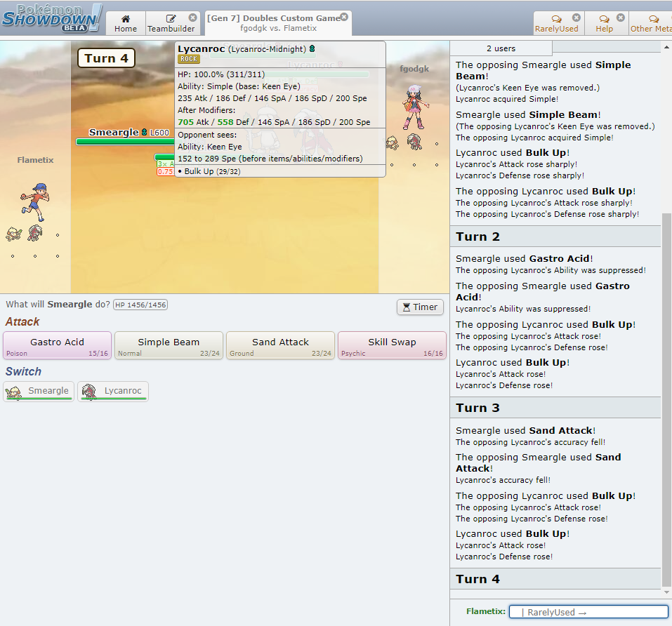Click 'Lycanroc acquired Simple!' log line
Screen dimensions: 672x626
pos(506,99)
